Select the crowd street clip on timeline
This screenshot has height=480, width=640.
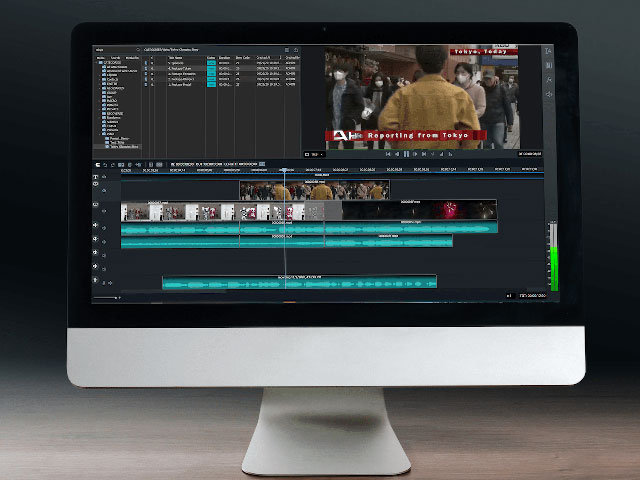(x=314, y=191)
